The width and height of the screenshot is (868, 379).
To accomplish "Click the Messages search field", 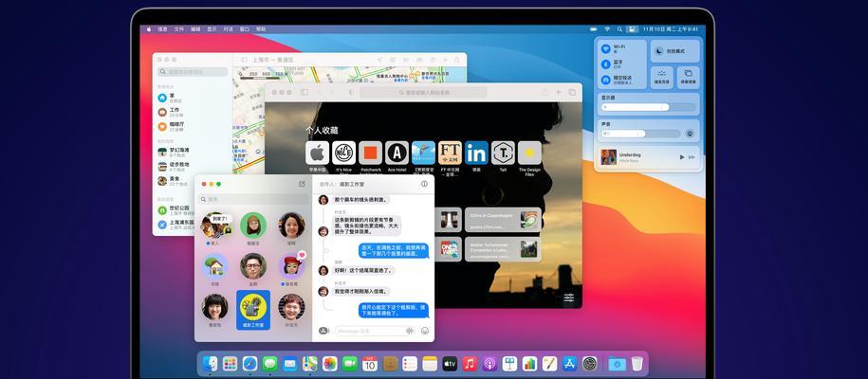I will pos(254,199).
